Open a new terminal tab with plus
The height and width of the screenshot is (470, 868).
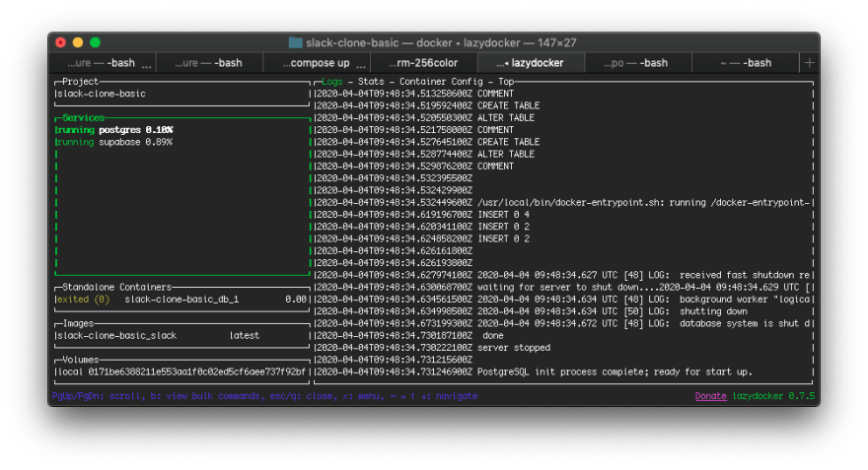click(810, 63)
